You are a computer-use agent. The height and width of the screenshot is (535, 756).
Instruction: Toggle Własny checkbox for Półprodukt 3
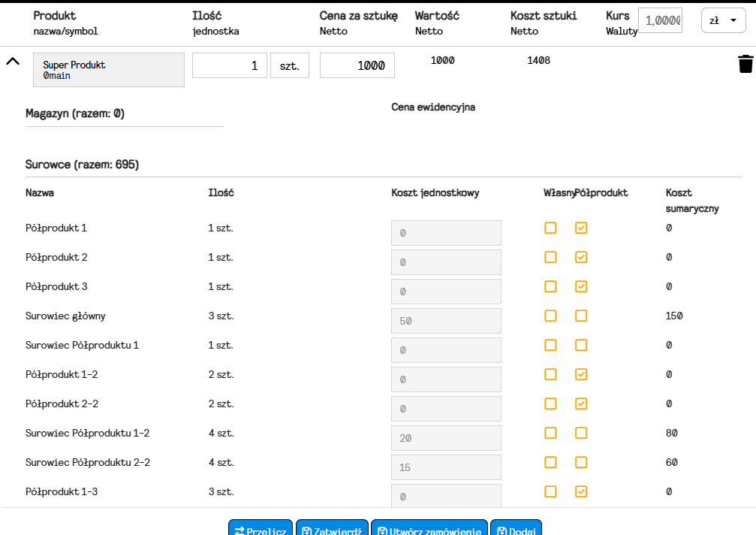tap(551, 286)
